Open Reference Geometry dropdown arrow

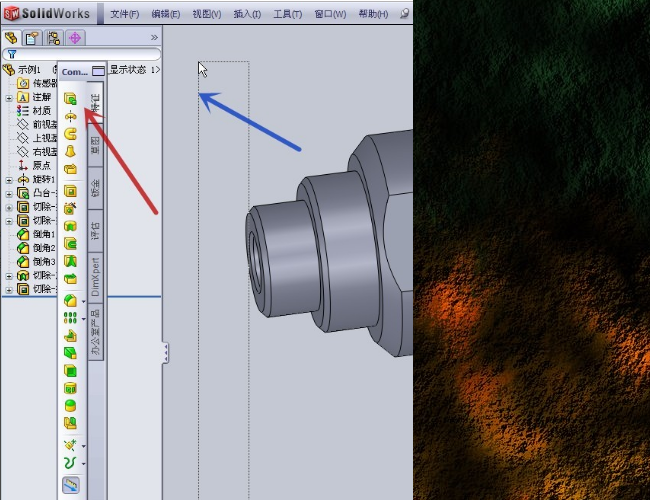(x=84, y=447)
